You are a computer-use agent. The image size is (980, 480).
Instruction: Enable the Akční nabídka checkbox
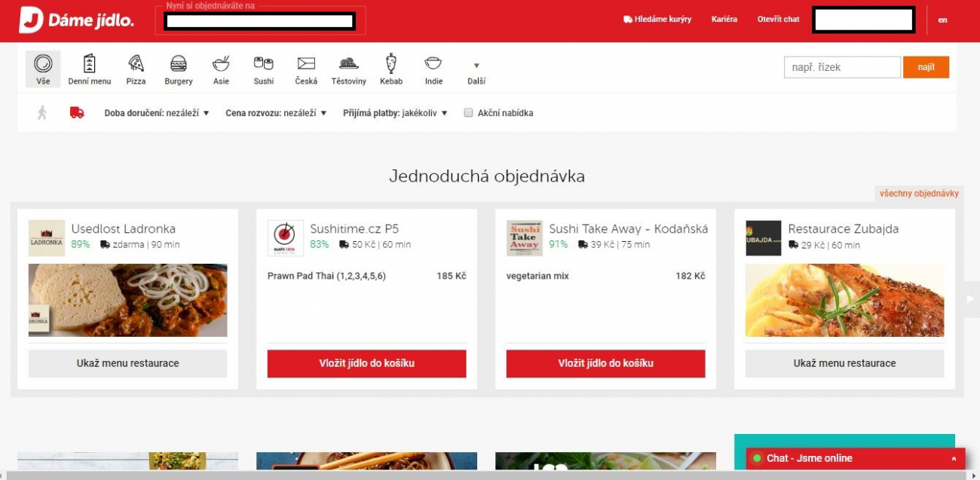[468, 113]
